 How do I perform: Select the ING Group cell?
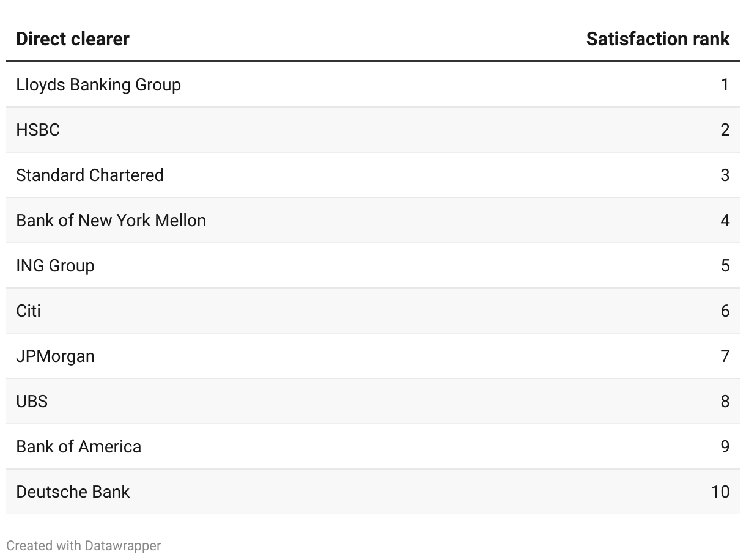pos(55,265)
